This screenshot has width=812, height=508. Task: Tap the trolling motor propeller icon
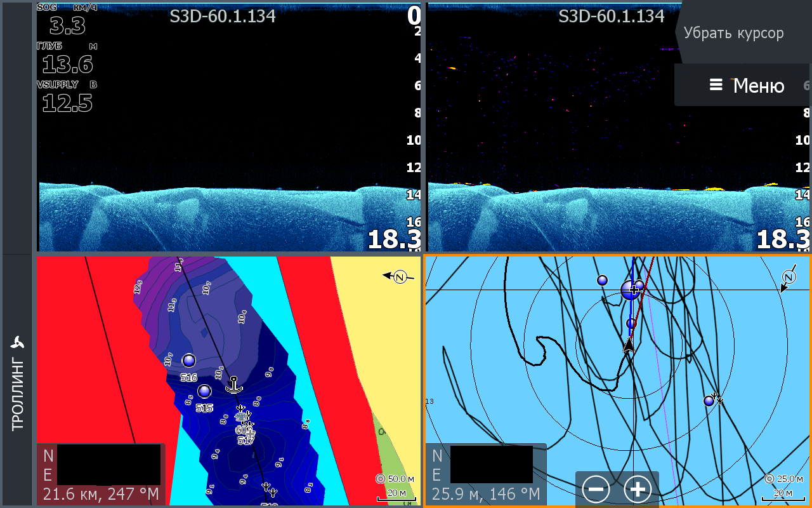17,343
